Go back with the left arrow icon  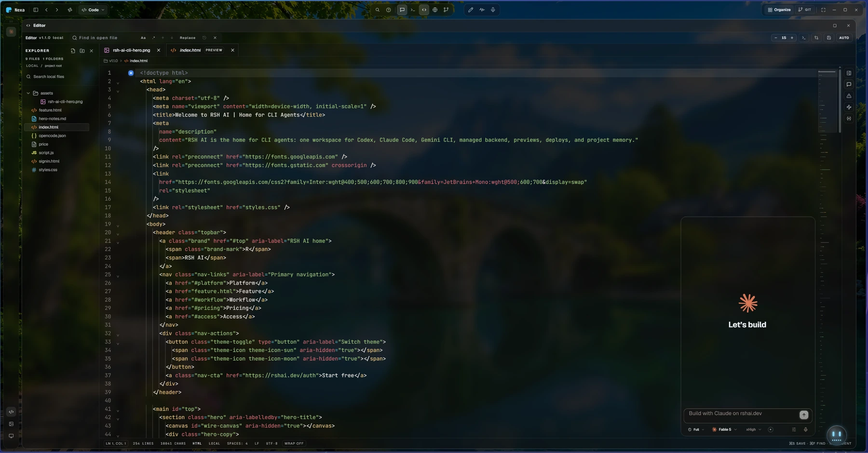pos(46,10)
